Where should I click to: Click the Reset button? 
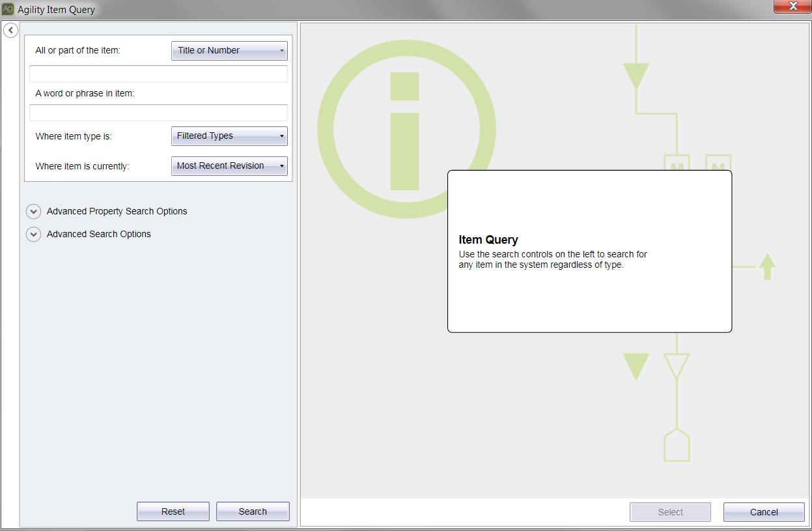tap(173, 511)
